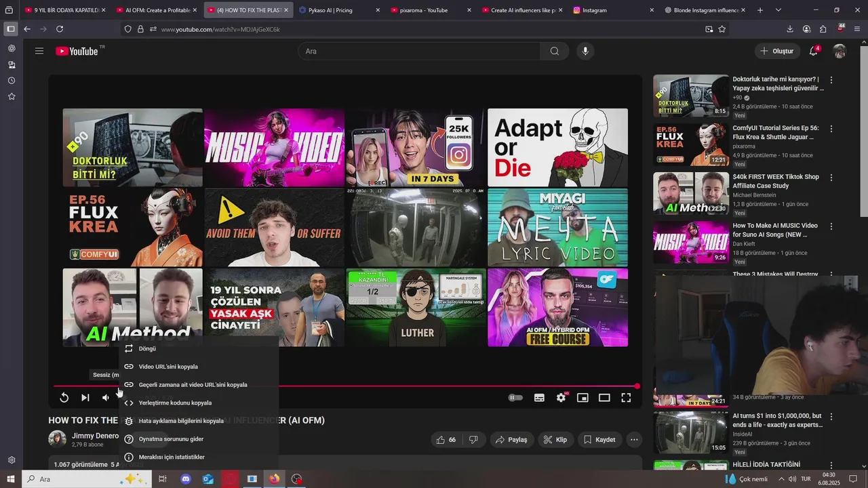Open player settings gear icon
The image size is (868, 488).
coord(561,398)
